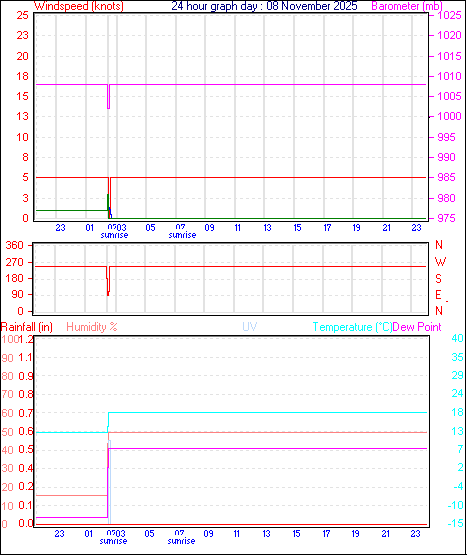This screenshot has height=559, width=467.
Task: Select barometer axis value 1020
Action: pos(449,35)
